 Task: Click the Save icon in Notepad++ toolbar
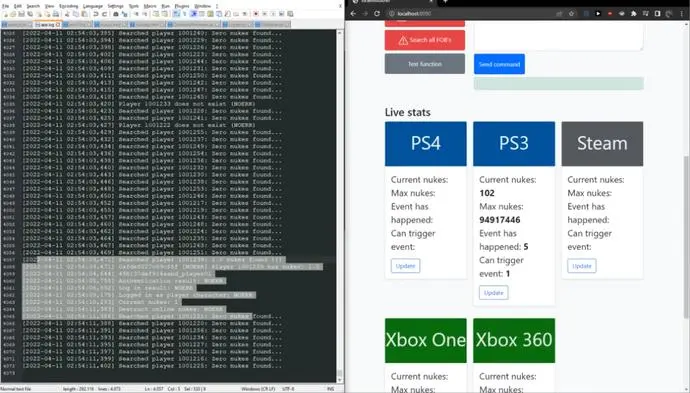(x=22, y=14)
